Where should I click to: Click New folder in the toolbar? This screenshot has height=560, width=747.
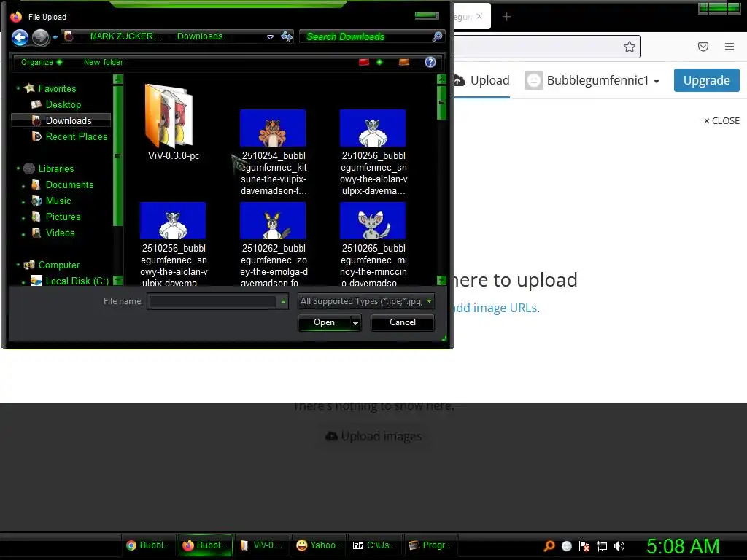click(104, 62)
